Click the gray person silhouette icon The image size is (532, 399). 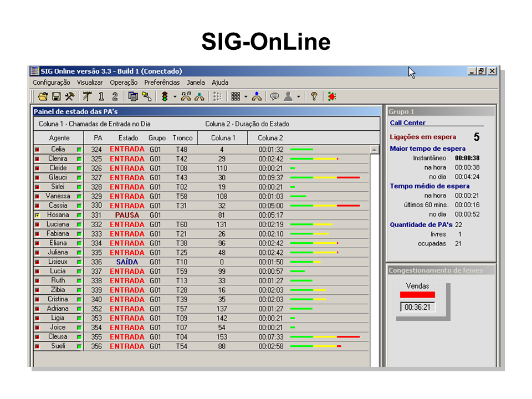pos(288,96)
